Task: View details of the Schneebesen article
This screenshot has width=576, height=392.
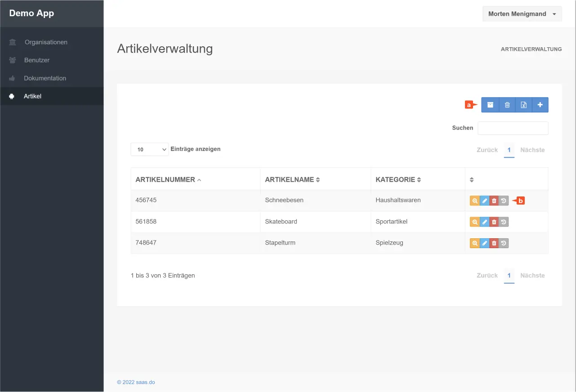Action: [x=475, y=201]
